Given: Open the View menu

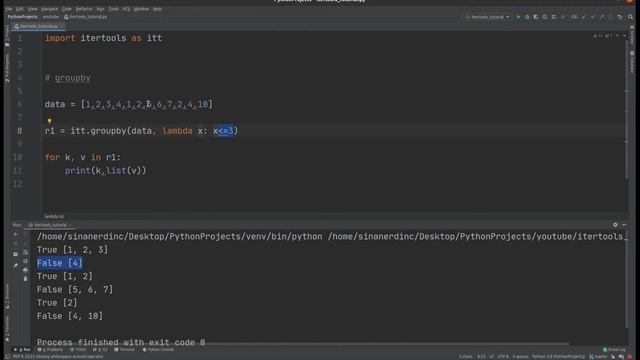Looking at the screenshot, I should tap(32, 9).
